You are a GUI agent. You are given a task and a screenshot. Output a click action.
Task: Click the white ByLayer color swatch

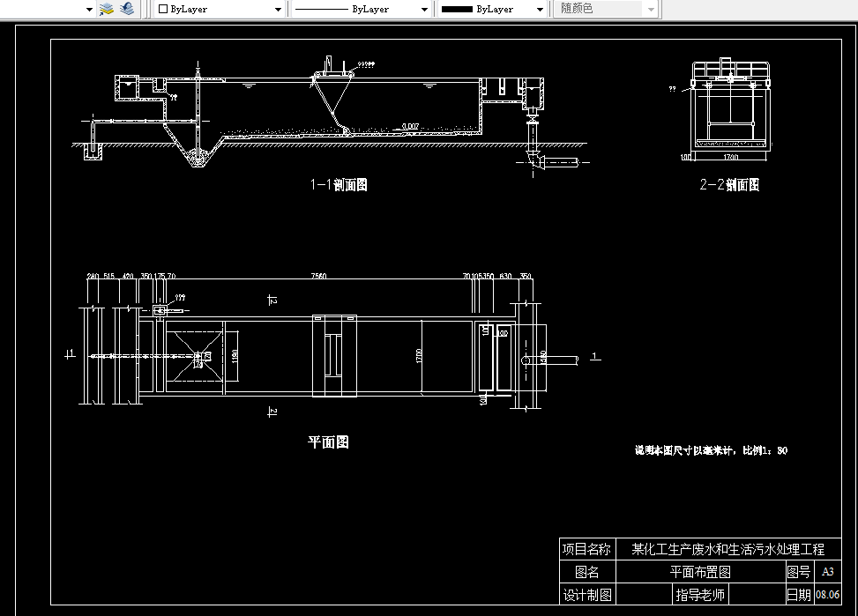pos(162,10)
